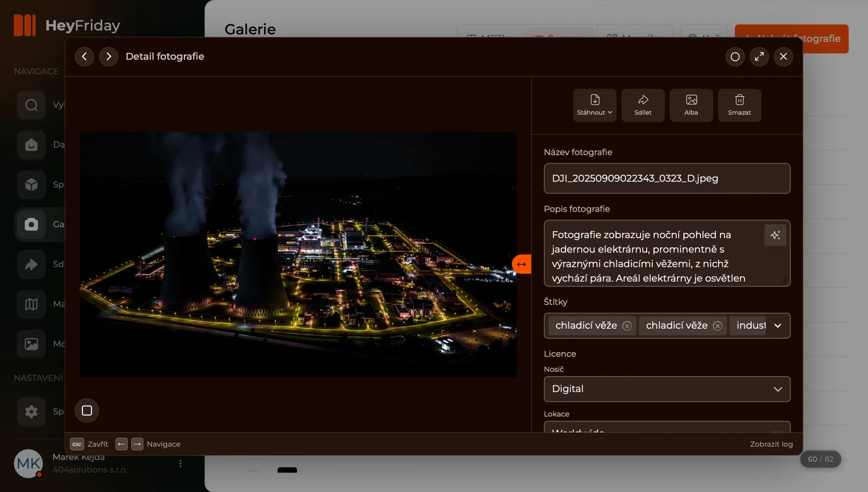
Task: Delete photo with the Smazat trash icon
Action: tap(739, 105)
